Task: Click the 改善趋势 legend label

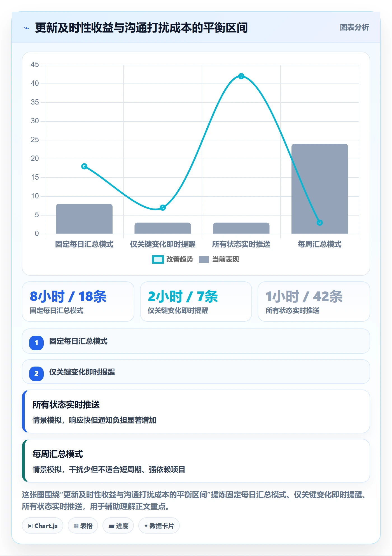Action: coord(180,260)
